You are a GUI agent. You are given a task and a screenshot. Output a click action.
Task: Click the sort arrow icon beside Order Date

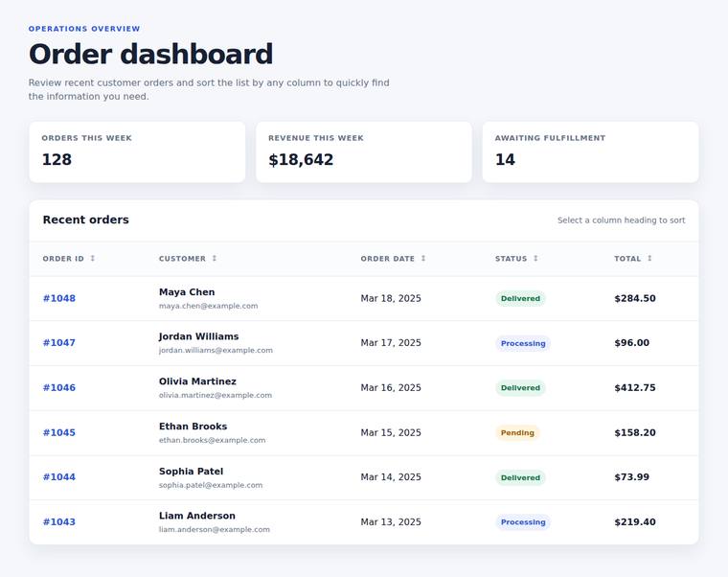(x=423, y=258)
